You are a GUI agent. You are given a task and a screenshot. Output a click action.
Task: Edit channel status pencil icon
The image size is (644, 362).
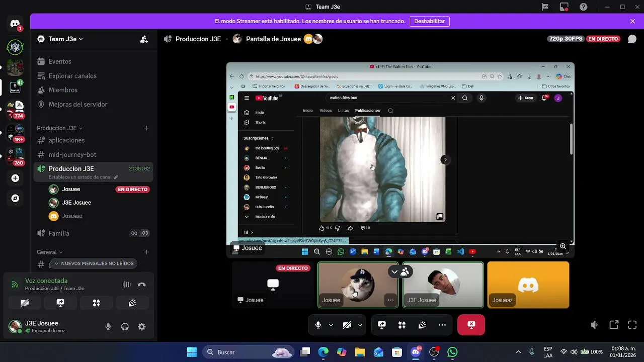click(116, 177)
